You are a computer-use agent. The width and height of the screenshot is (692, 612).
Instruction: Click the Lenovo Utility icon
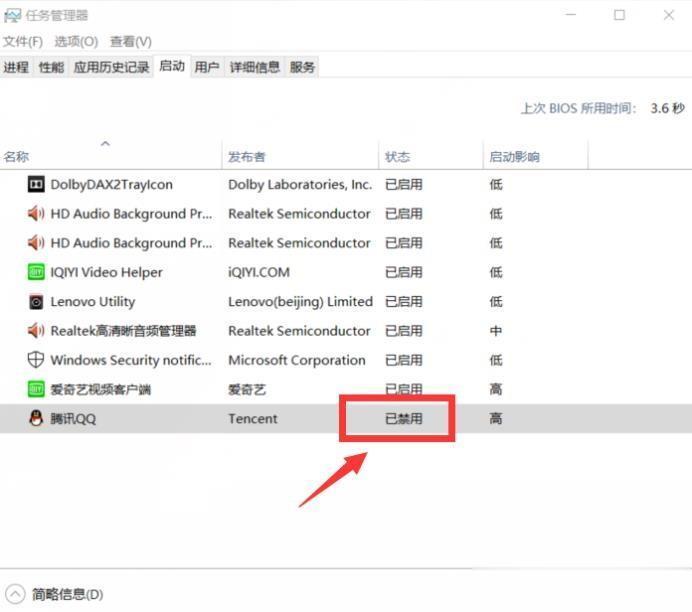click(36, 301)
